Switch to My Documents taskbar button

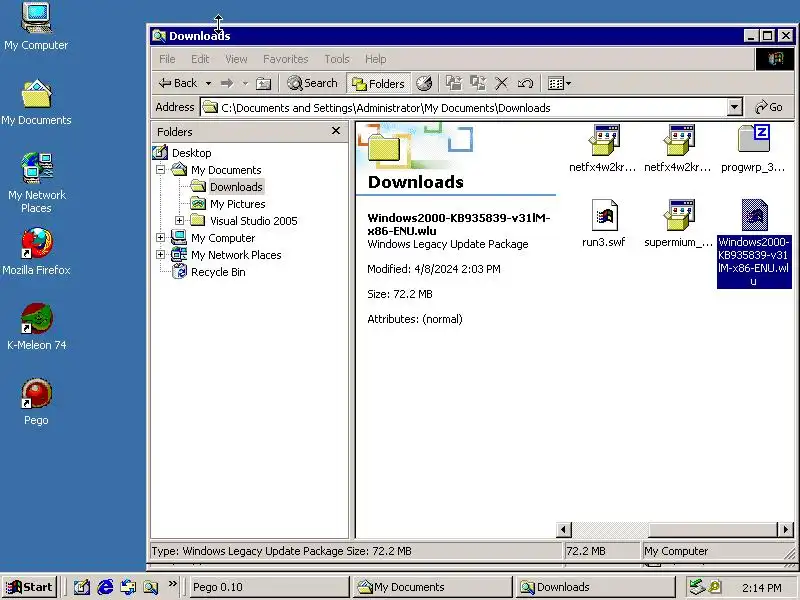[x=432, y=587]
